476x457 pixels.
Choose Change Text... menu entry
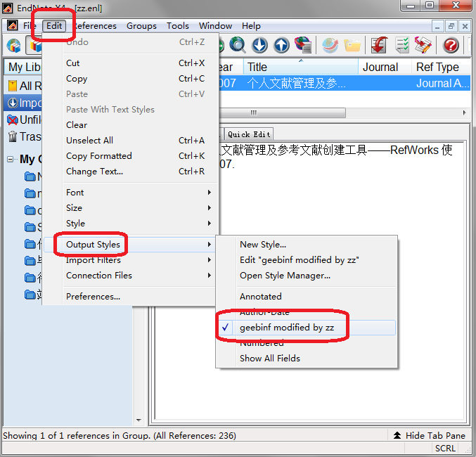(x=131, y=172)
